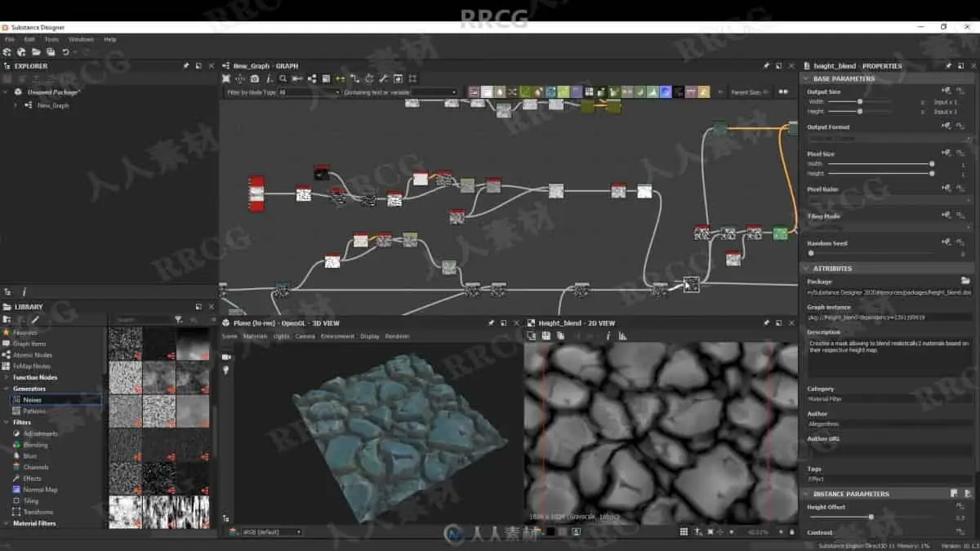Screen dimensions: 980x551
Task: Adjust the Height Offset slider
Action: coord(871,517)
